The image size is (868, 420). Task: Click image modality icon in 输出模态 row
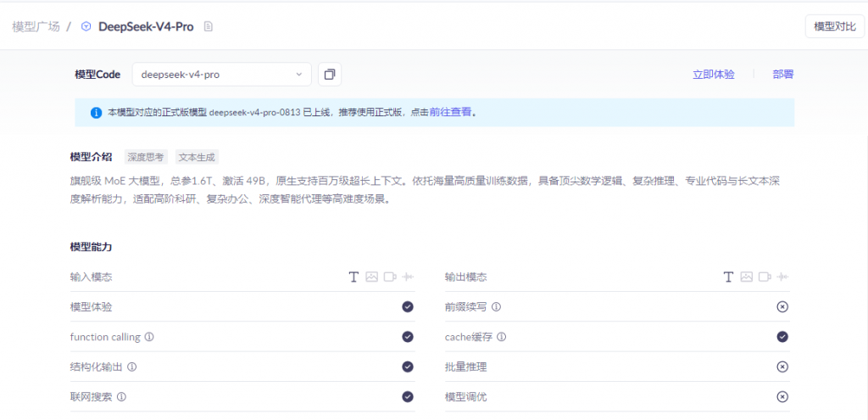click(x=747, y=277)
